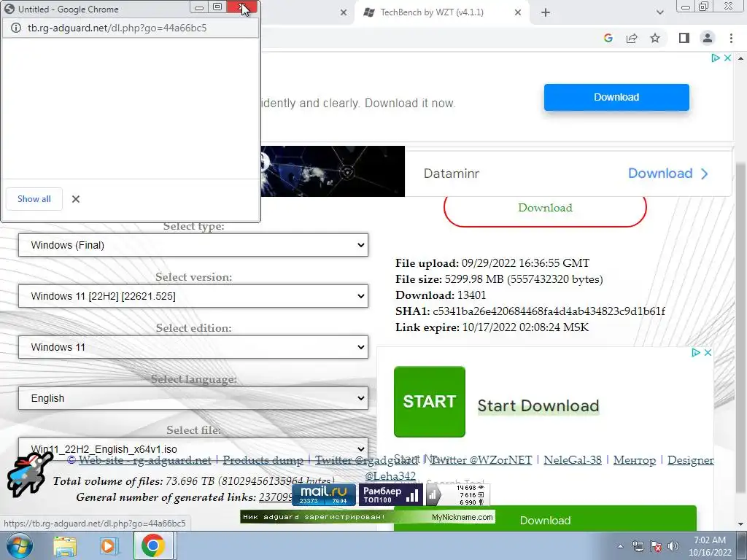Open the Select type dropdown
The width and height of the screenshot is (747, 560).
(193, 245)
